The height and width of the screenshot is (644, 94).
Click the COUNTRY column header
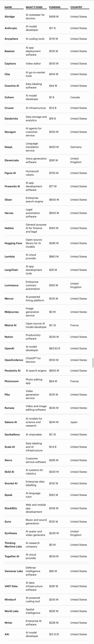click(x=76, y=7)
